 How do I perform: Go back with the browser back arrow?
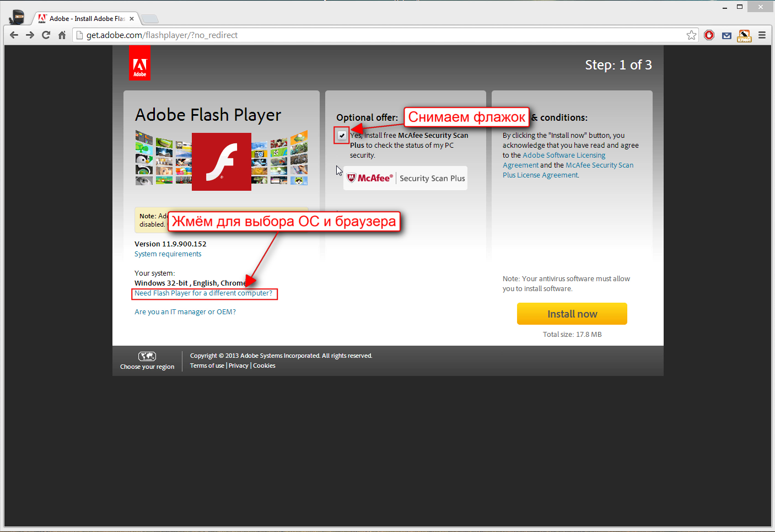[14, 35]
